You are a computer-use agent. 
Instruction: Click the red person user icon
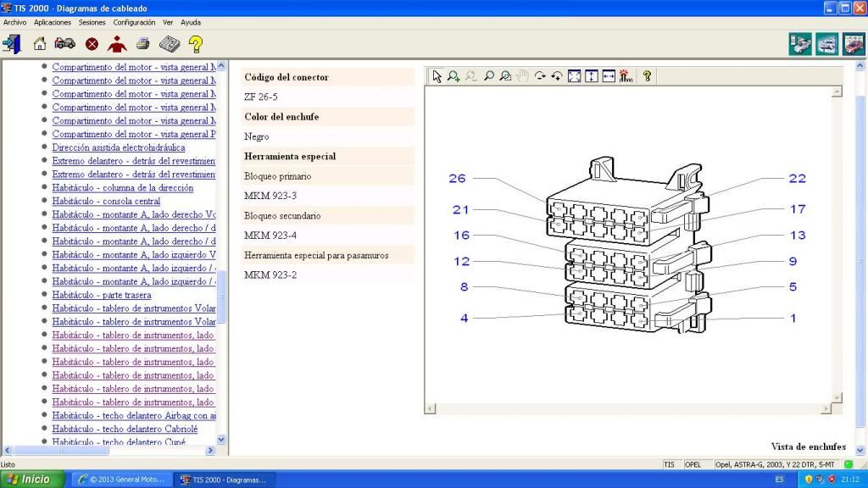[117, 44]
